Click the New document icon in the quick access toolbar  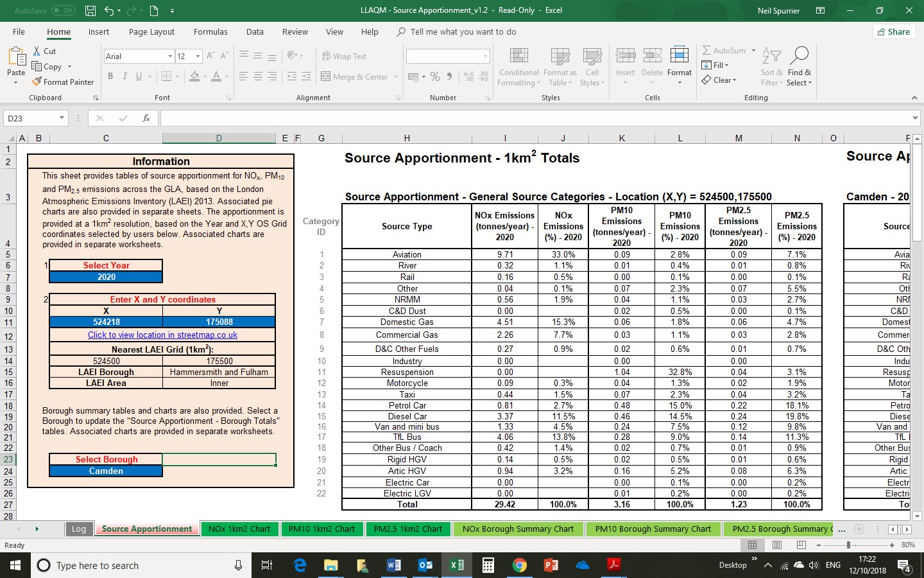[x=153, y=10]
